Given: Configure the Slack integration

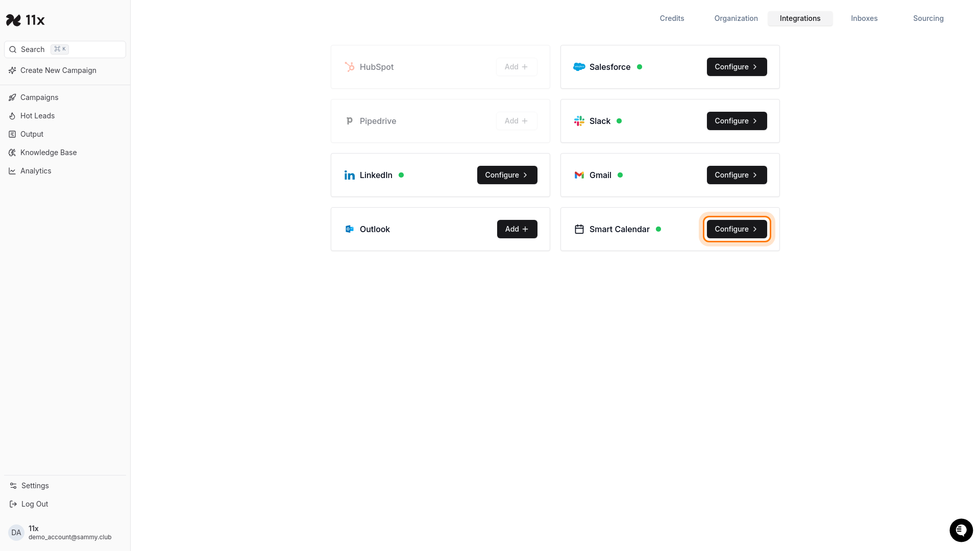Looking at the screenshot, I should pos(737,121).
